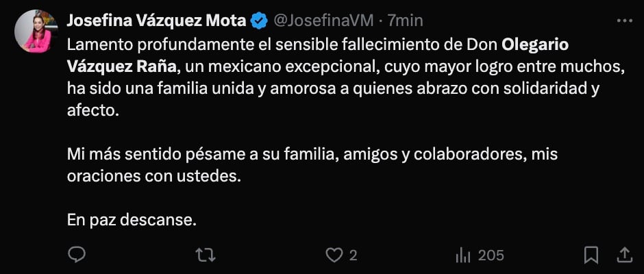Reply to Josefina's tweet
The width and height of the screenshot is (644, 274).
coord(77,256)
